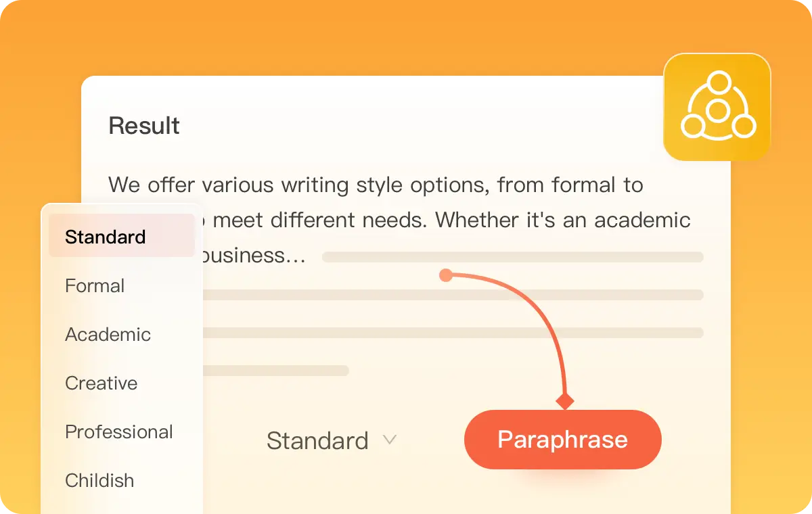The width and height of the screenshot is (812, 514).
Task: Click the orange dot at the arrow start
Action: [445, 275]
